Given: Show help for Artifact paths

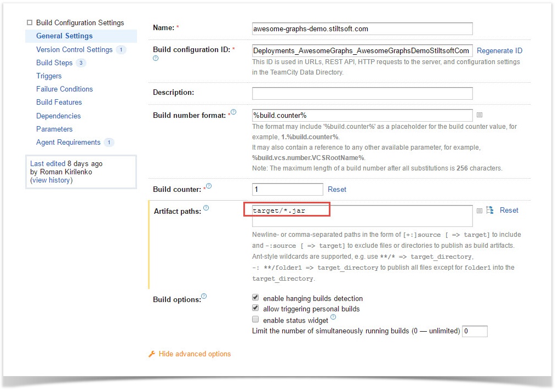Looking at the screenshot, I should (x=206, y=208).
